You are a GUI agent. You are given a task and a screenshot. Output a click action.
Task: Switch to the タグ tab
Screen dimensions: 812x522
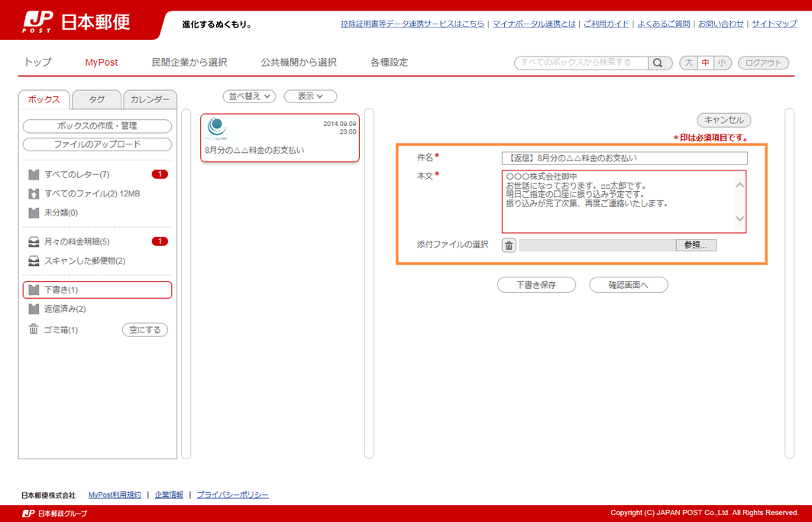click(97, 99)
